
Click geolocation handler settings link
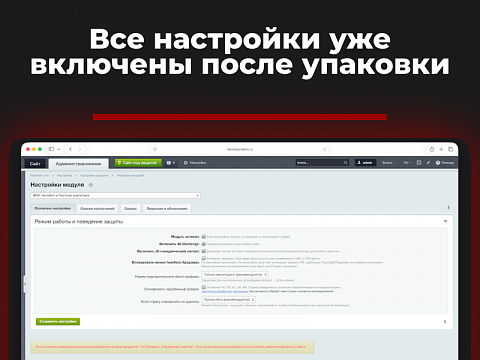(x=225, y=291)
